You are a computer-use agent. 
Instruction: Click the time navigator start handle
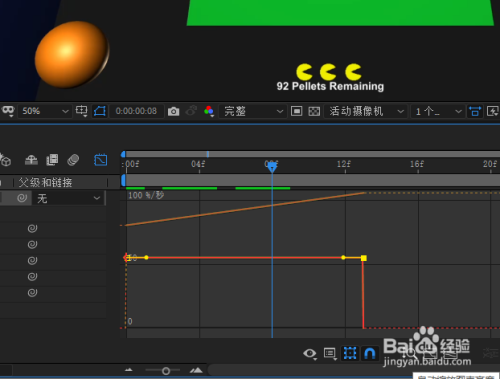pyautogui.click(x=123, y=154)
